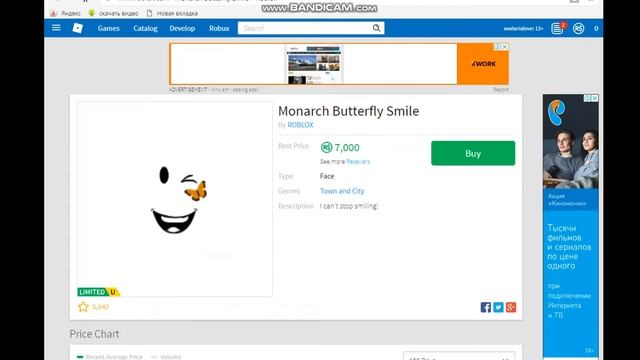Click the avatarialove username

pos(523,29)
